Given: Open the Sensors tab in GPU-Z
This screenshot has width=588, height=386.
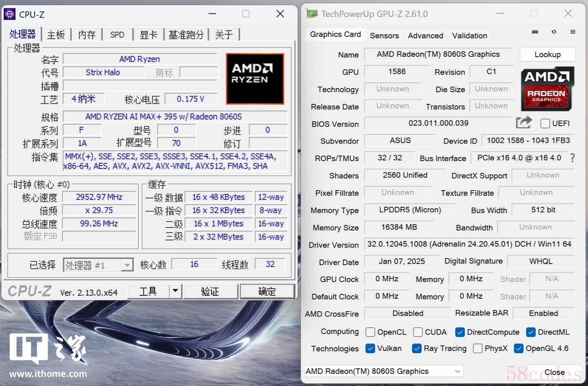Looking at the screenshot, I should [x=384, y=35].
